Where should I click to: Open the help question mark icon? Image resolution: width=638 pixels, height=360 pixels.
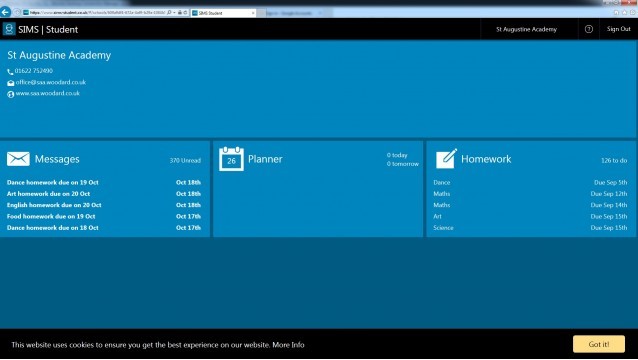(588, 29)
